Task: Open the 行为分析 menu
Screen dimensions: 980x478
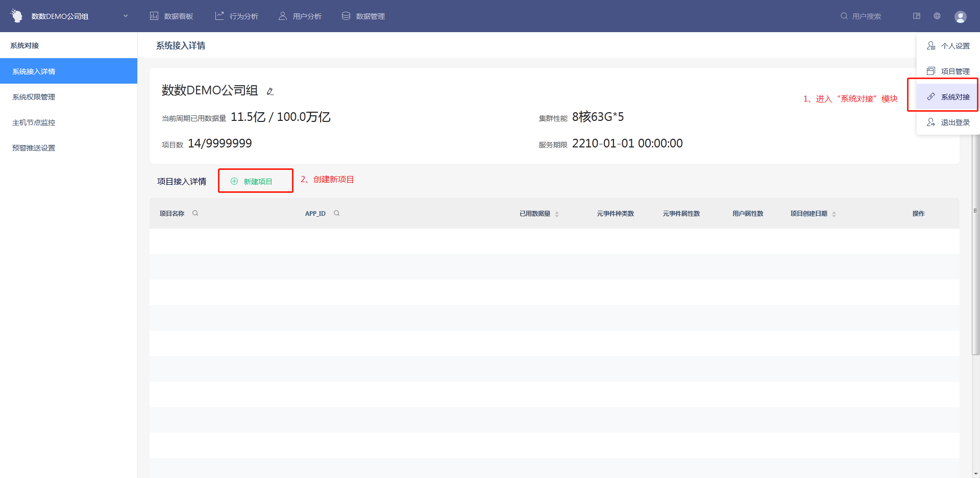Action: click(x=237, y=16)
